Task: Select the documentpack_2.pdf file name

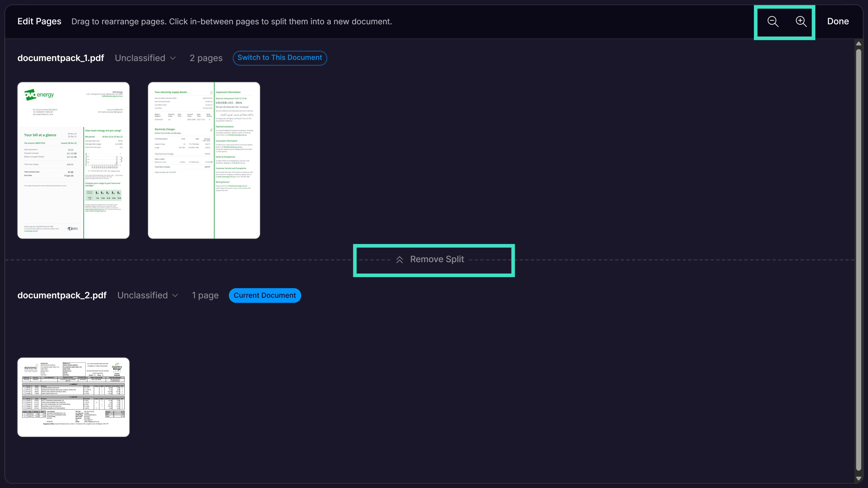Action: pos(62,295)
